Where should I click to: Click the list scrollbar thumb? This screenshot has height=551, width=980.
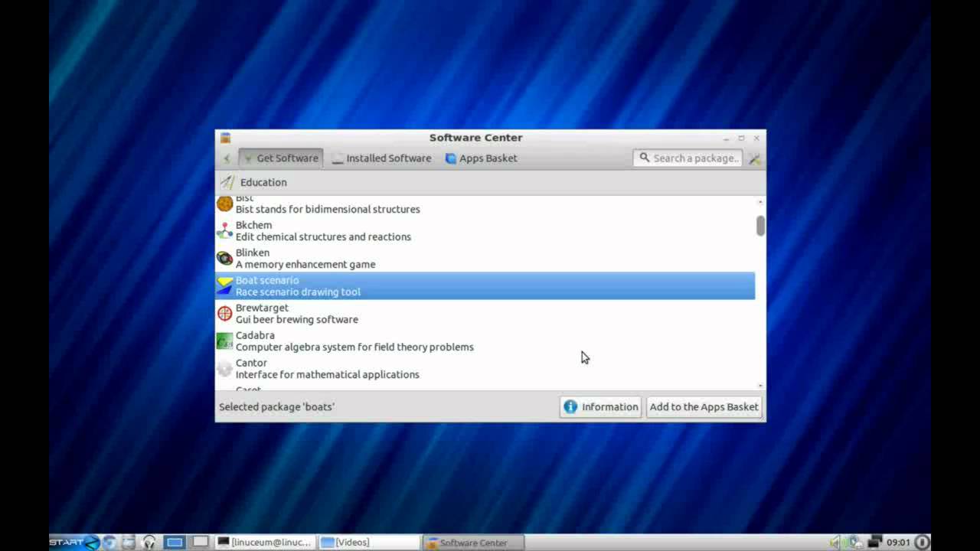pos(760,226)
